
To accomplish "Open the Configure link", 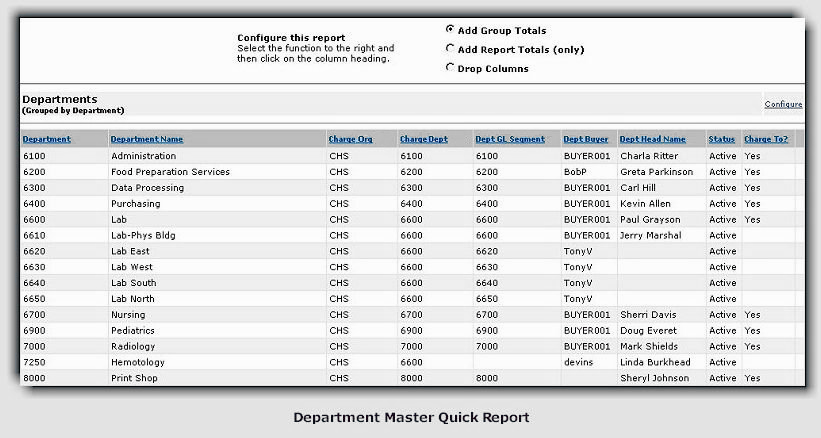I will pos(783,104).
